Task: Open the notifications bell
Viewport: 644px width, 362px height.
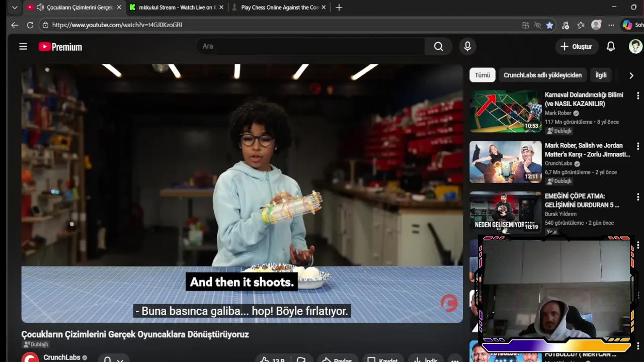Action: click(x=611, y=46)
